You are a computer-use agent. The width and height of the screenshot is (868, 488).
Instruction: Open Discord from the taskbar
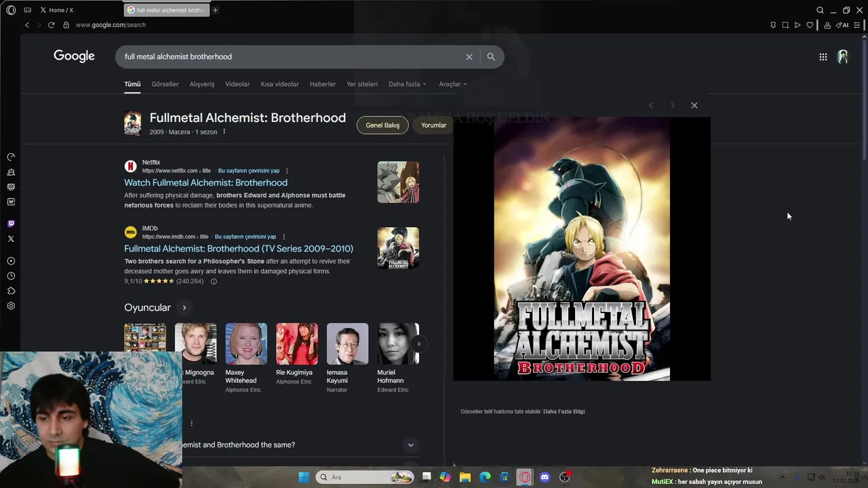pos(545,477)
